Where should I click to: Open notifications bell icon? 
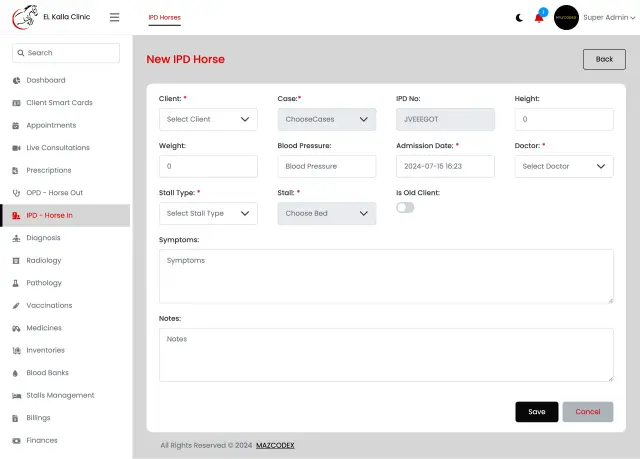(x=539, y=18)
